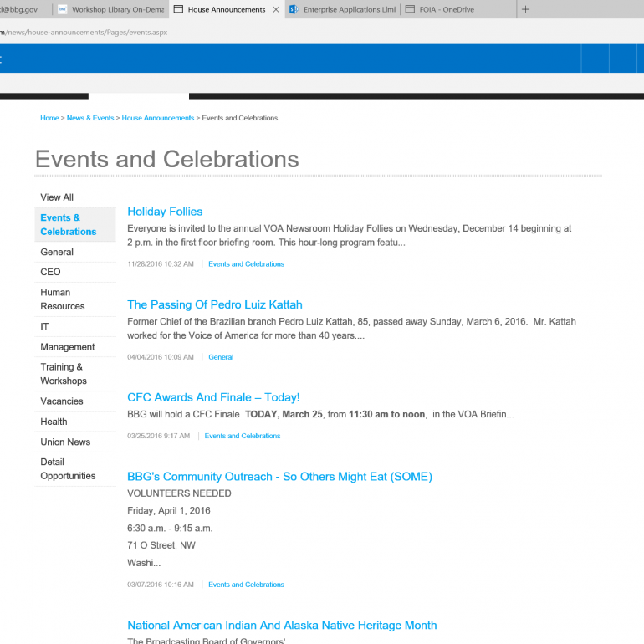Select Vacancies in the sidebar
This screenshot has width=644, height=644.
[62, 401]
